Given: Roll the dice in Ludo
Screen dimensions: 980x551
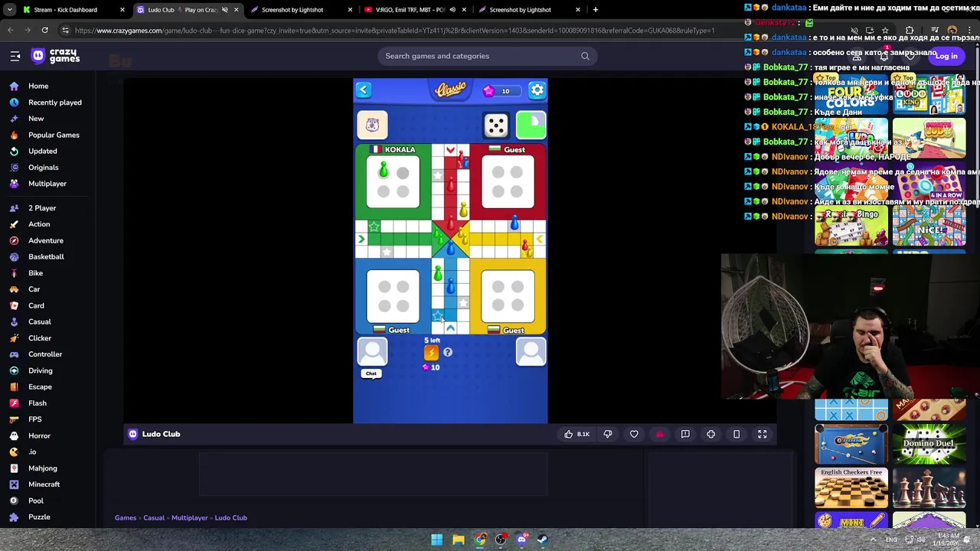Looking at the screenshot, I should [x=496, y=125].
